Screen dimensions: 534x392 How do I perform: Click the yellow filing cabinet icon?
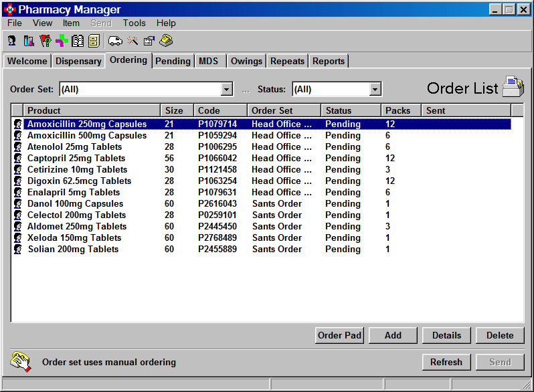click(93, 41)
